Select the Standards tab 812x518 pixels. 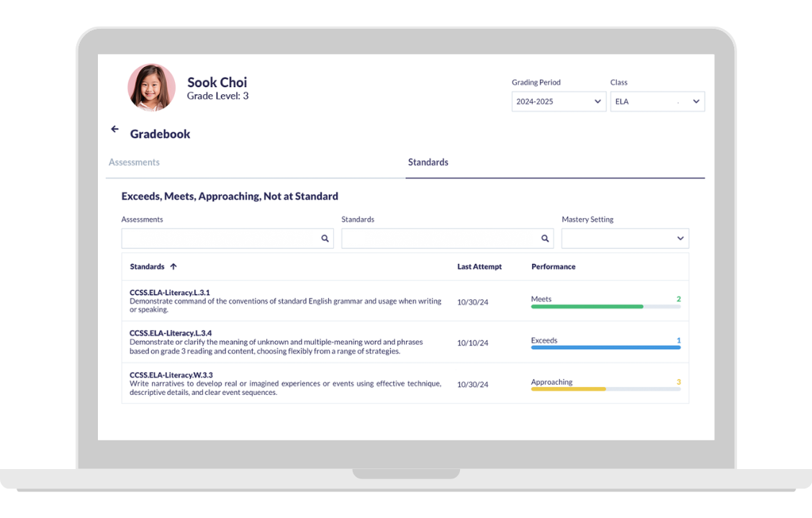pyautogui.click(x=428, y=163)
